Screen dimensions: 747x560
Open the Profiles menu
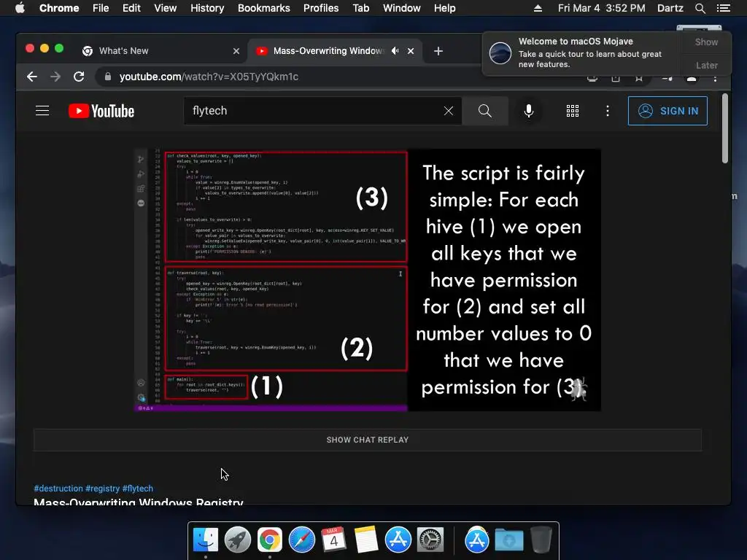click(x=321, y=8)
